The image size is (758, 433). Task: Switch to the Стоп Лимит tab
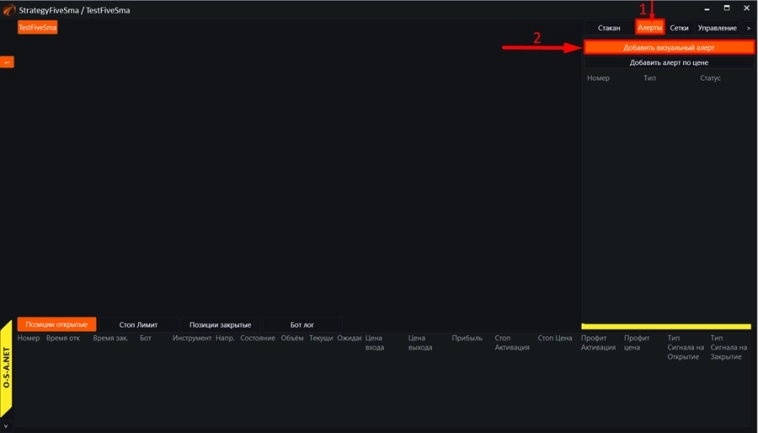point(138,324)
